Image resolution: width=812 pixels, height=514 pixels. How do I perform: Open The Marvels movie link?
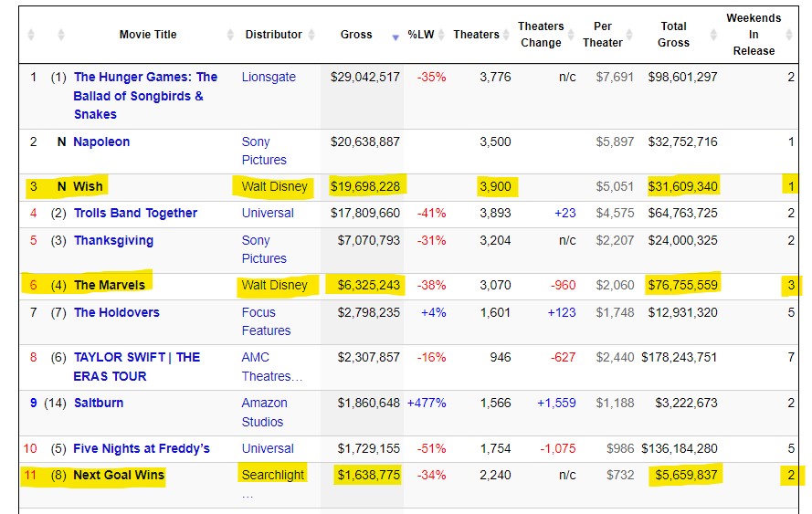point(109,285)
